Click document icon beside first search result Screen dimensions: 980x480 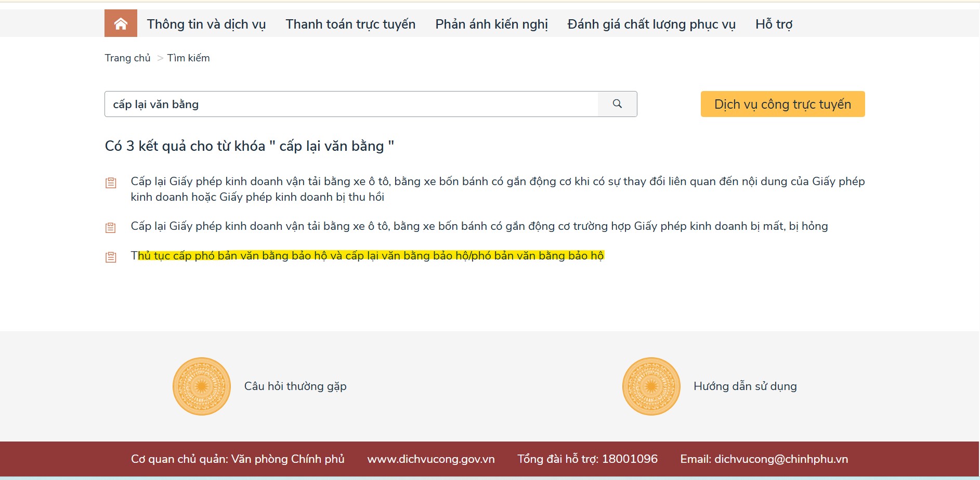(111, 183)
